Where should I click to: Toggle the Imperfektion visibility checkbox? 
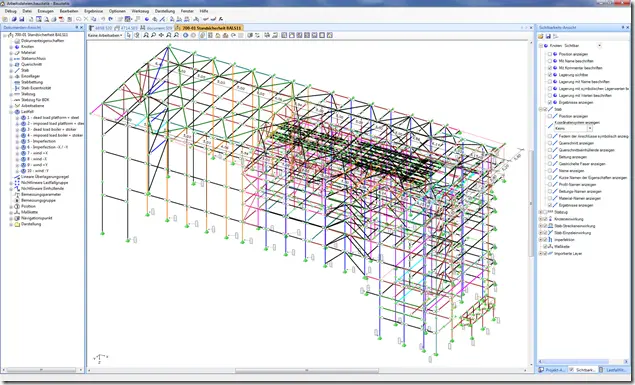click(545, 240)
